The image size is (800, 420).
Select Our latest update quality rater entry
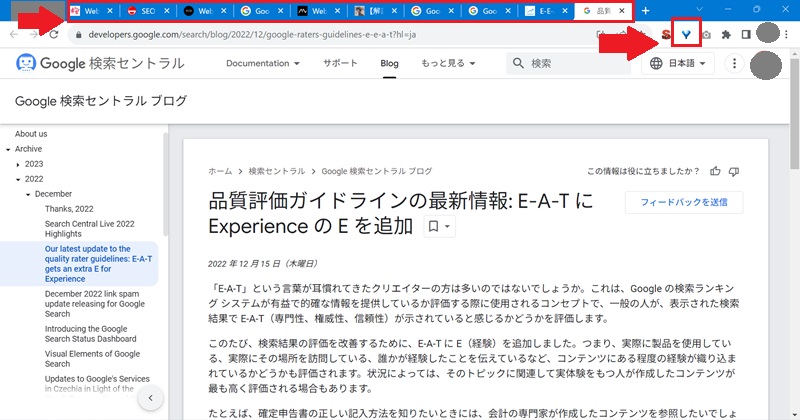point(98,264)
